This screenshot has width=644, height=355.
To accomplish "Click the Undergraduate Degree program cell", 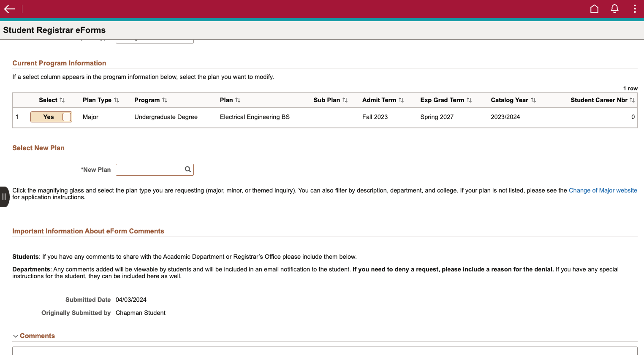I will 166,117.
